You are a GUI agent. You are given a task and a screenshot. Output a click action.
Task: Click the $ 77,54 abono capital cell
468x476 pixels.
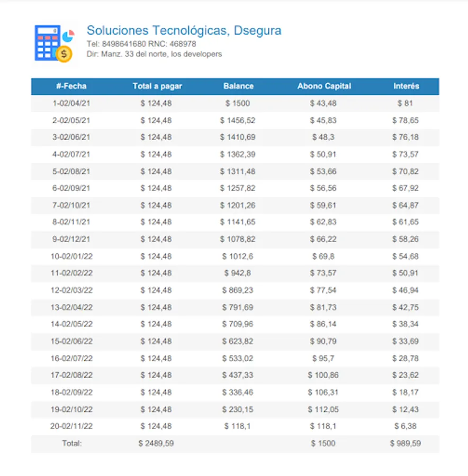click(x=323, y=290)
